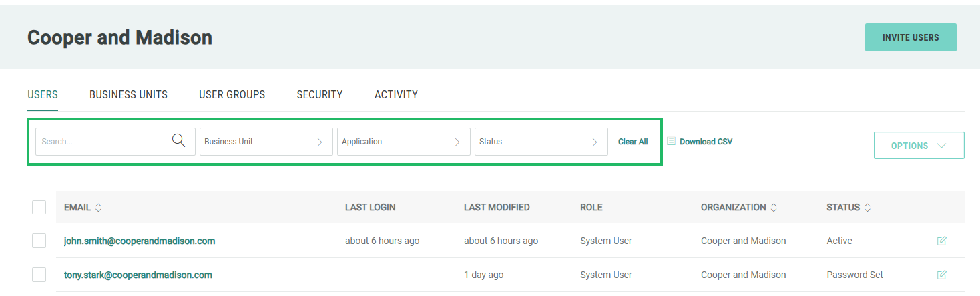The image size is (980, 296).
Task: Expand the Status filter dropdown
Action: (x=541, y=142)
